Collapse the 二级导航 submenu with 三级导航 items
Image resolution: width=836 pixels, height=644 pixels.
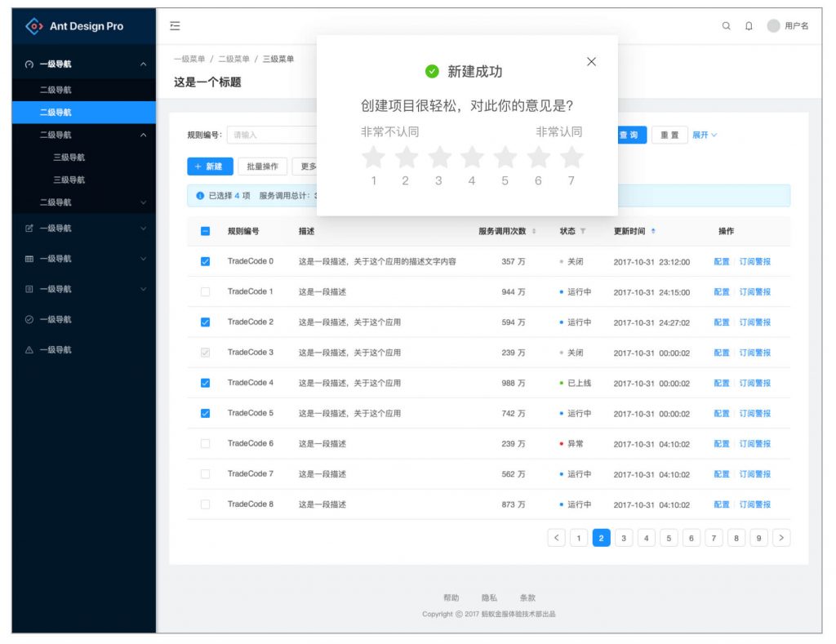[143, 135]
